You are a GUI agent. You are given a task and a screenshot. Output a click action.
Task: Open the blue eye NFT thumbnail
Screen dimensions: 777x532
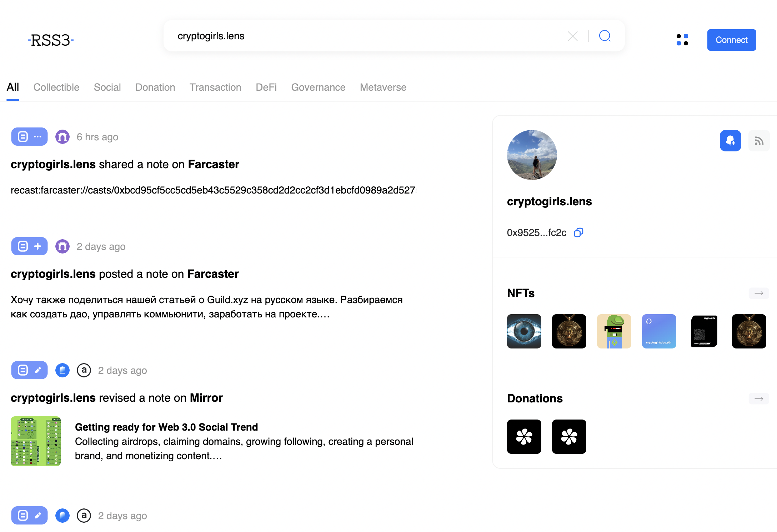[524, 331]
